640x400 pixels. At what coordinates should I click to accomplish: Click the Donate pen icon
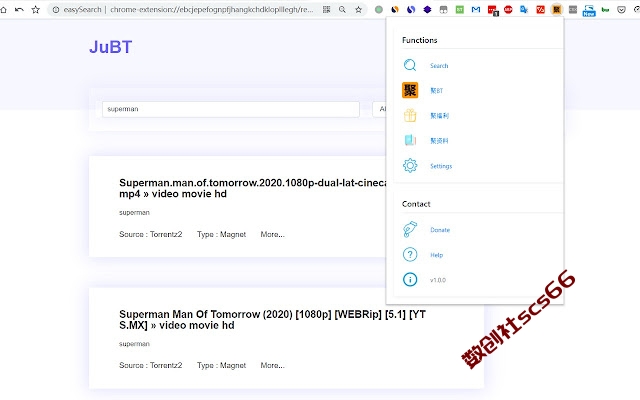(410, 229)
